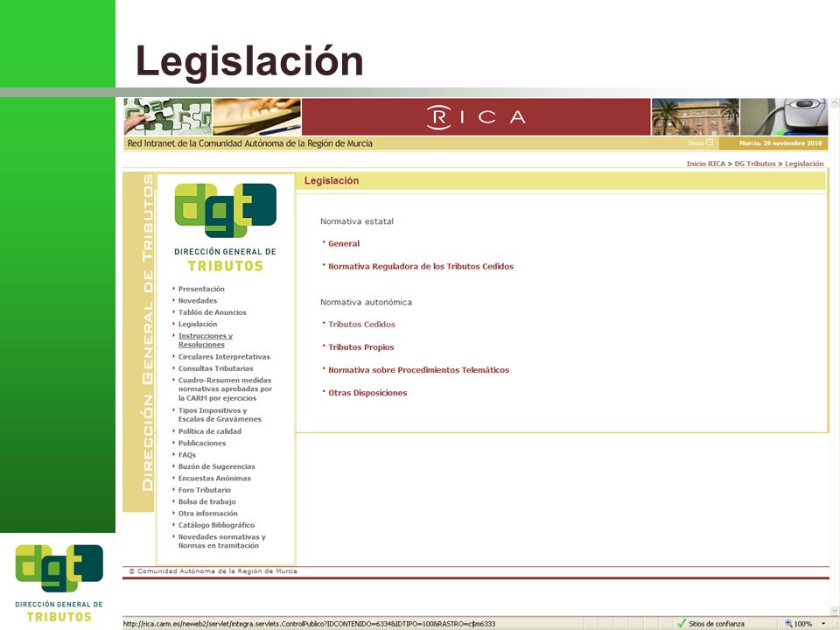Open Publicaciones in sidebar
This screenshot has height=630, width=840.
(202, 443)
